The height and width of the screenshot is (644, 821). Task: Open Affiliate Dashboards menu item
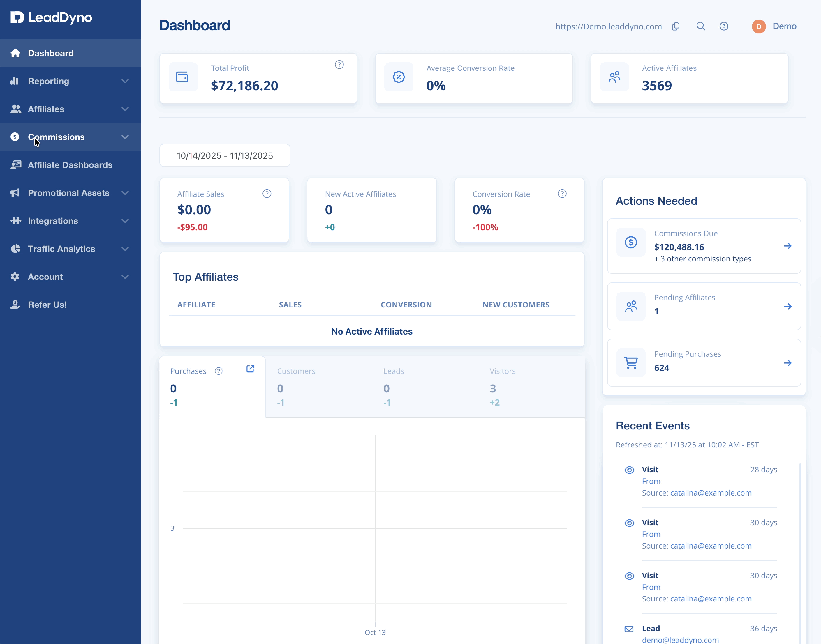[70, 165]
